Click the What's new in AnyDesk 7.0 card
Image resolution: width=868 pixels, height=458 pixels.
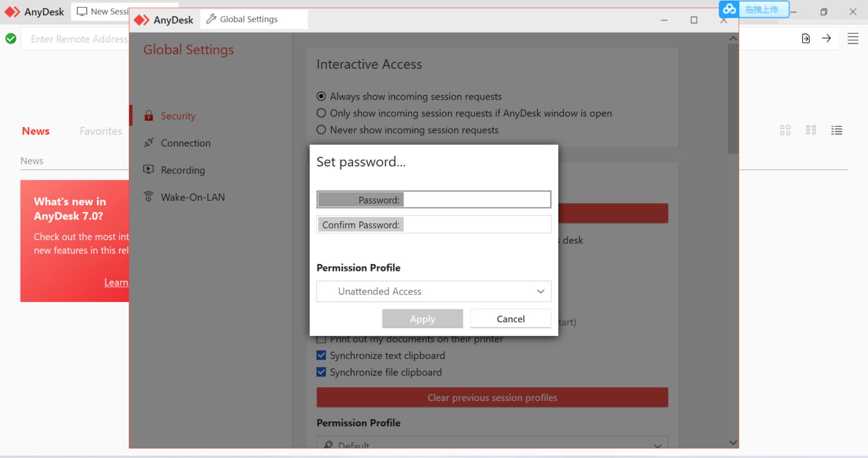pyautogui.click(x=75, y=241)
